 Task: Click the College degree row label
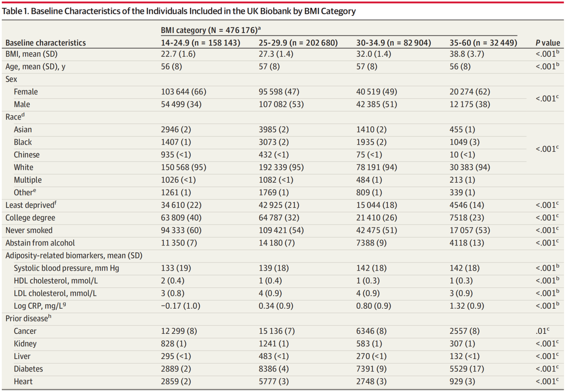point(30,218)
